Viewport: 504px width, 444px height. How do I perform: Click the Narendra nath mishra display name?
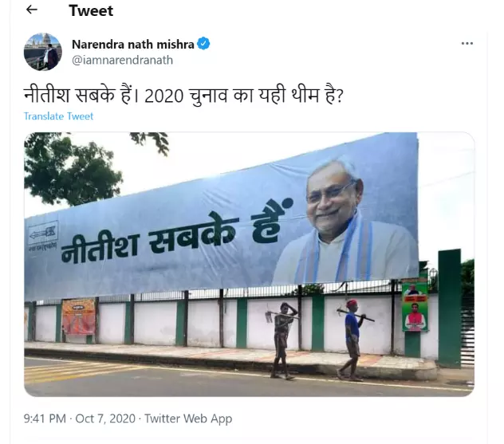(133, 45)
